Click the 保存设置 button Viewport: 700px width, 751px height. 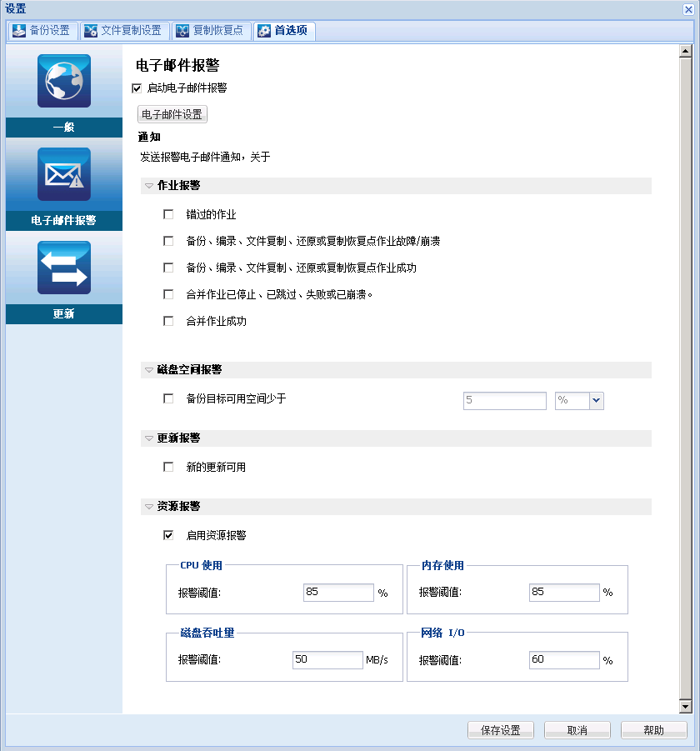coord(500,730)
